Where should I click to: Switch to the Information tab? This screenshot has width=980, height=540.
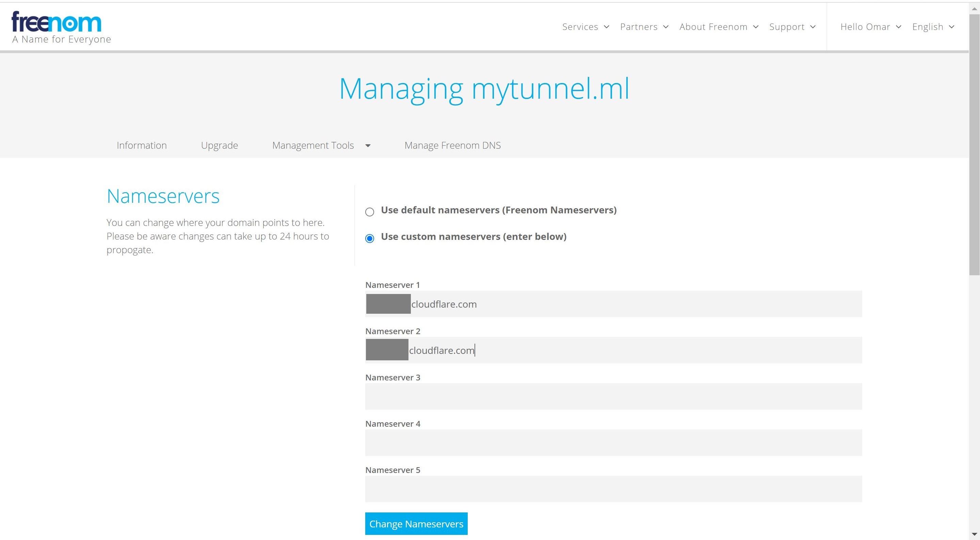[142, 145]
